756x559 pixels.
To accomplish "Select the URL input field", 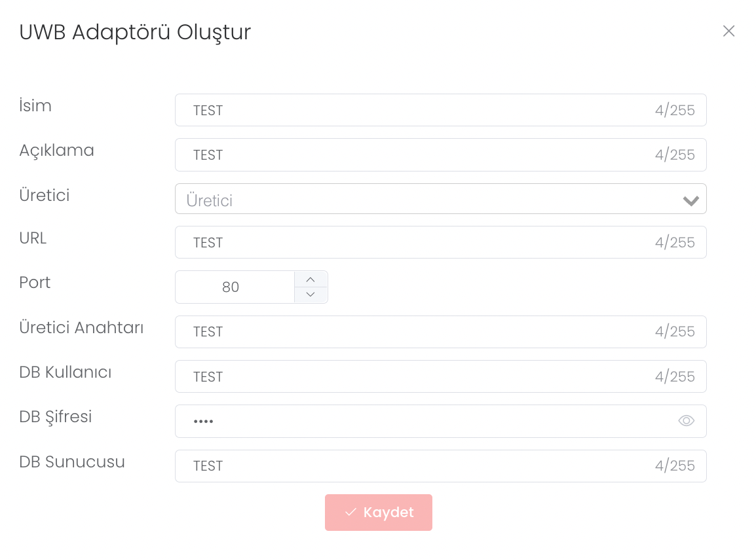I will tap(419, 243).
